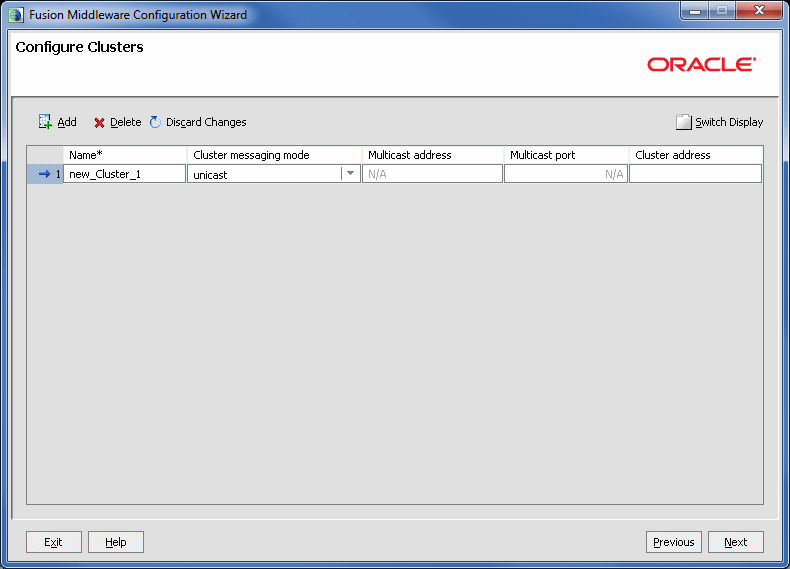
Task: Click the Multicast port N/A field
Action: coord(566,174)
